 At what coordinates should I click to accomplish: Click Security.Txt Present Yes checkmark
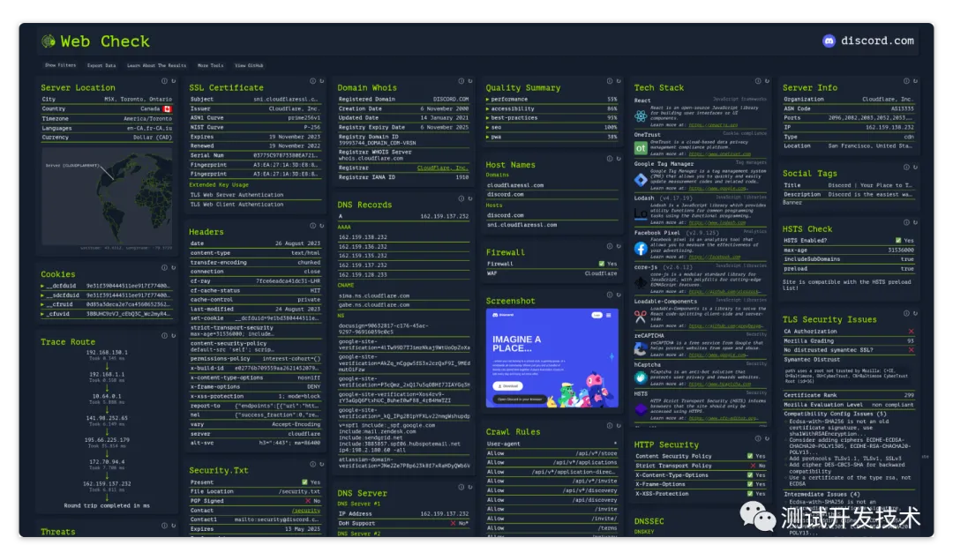305,482
